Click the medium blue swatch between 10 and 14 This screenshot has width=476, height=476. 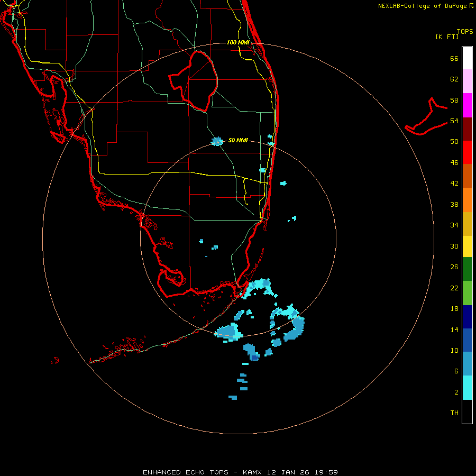467,340
